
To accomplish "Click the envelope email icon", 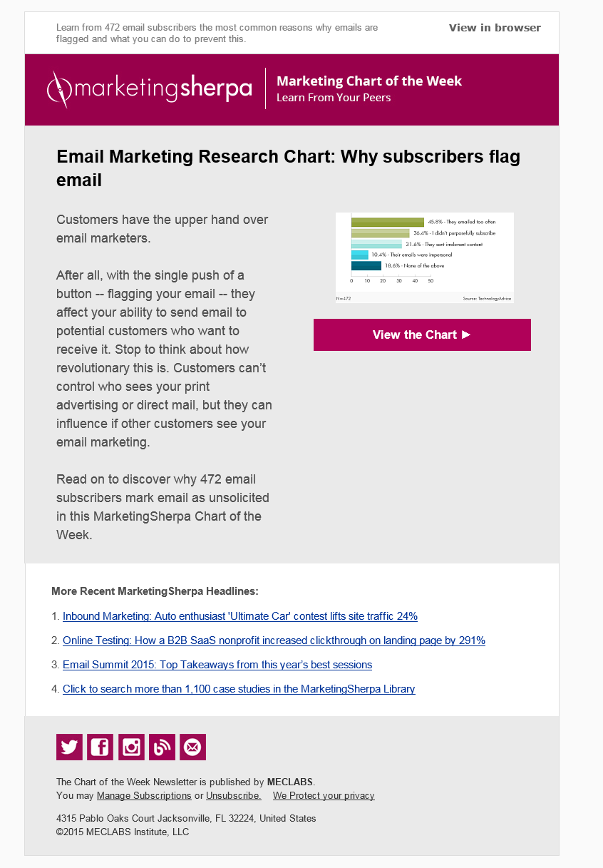I will pos(192,747).
